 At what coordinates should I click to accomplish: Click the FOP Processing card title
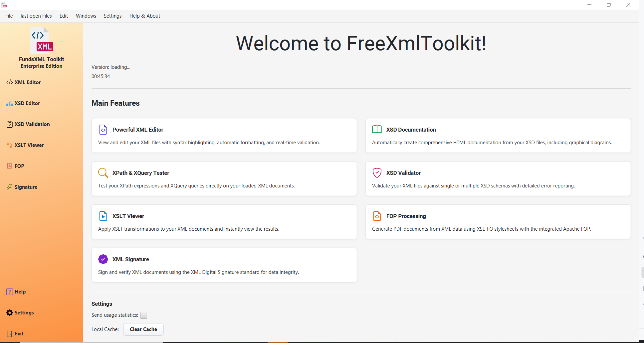pyautogui.click(x=406, y=216)
